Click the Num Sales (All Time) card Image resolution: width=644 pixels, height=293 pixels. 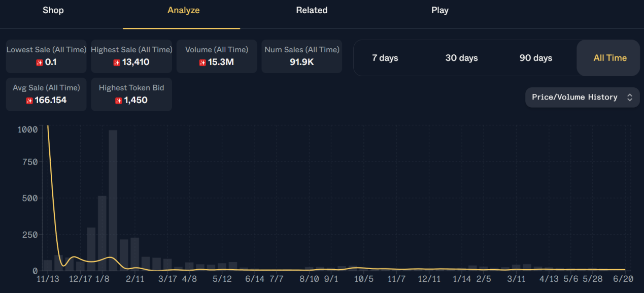pos(302,56)
